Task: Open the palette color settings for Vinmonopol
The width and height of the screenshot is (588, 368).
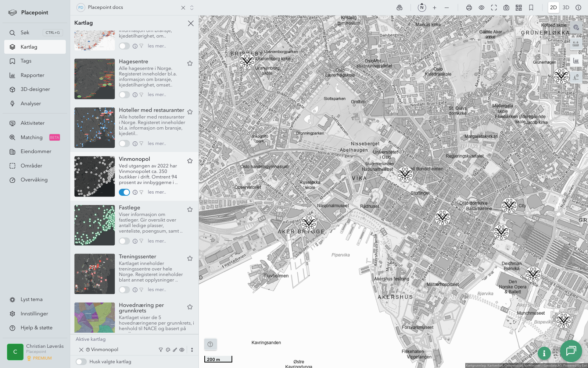Action: (168, 350)
